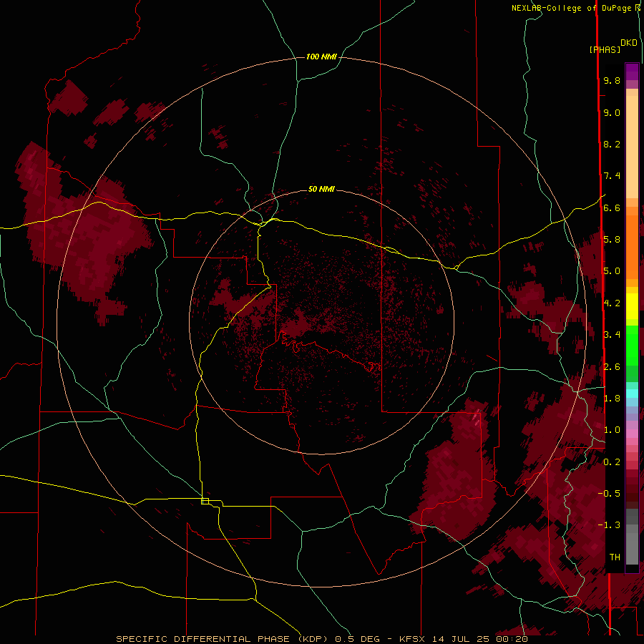Pick the cyan segment of color scale

point(632,394)
